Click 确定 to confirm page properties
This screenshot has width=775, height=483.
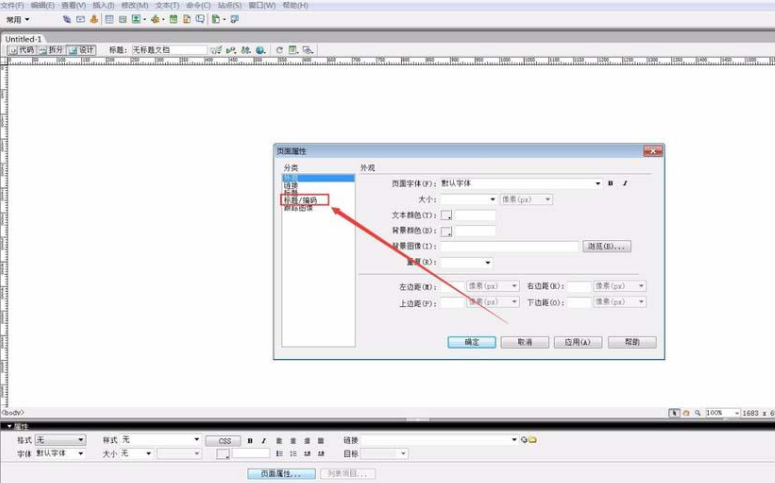[x=472, y=342]
